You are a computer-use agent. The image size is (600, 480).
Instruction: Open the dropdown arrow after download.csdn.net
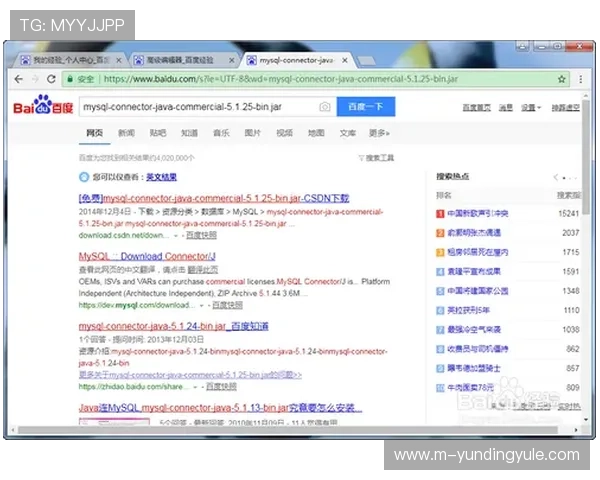176,236
